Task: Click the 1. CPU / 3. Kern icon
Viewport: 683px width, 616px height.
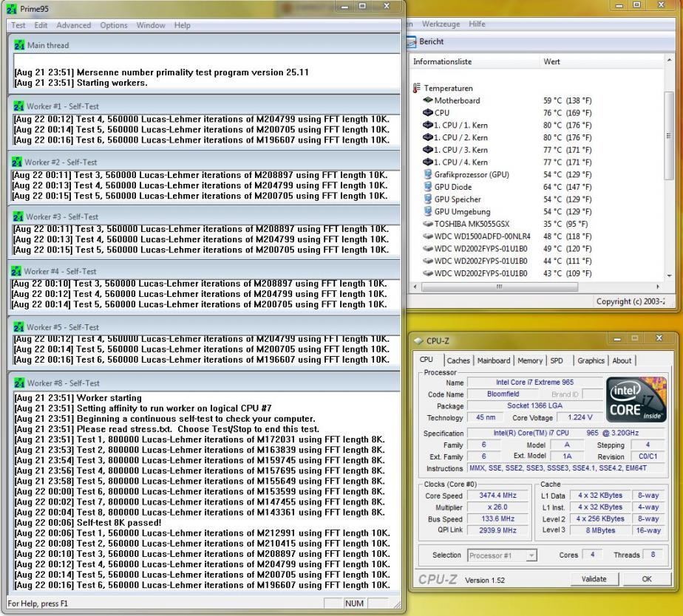Action: [x=428, y=149]
